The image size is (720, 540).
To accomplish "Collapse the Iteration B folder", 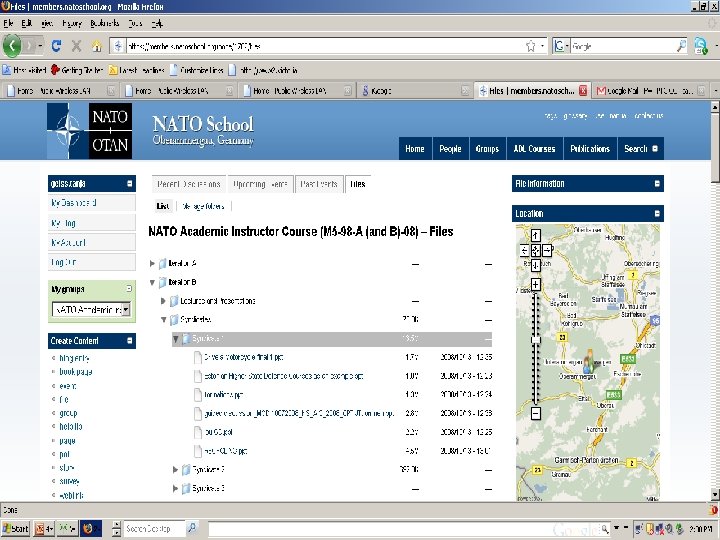I will click(x=152, y=282).
